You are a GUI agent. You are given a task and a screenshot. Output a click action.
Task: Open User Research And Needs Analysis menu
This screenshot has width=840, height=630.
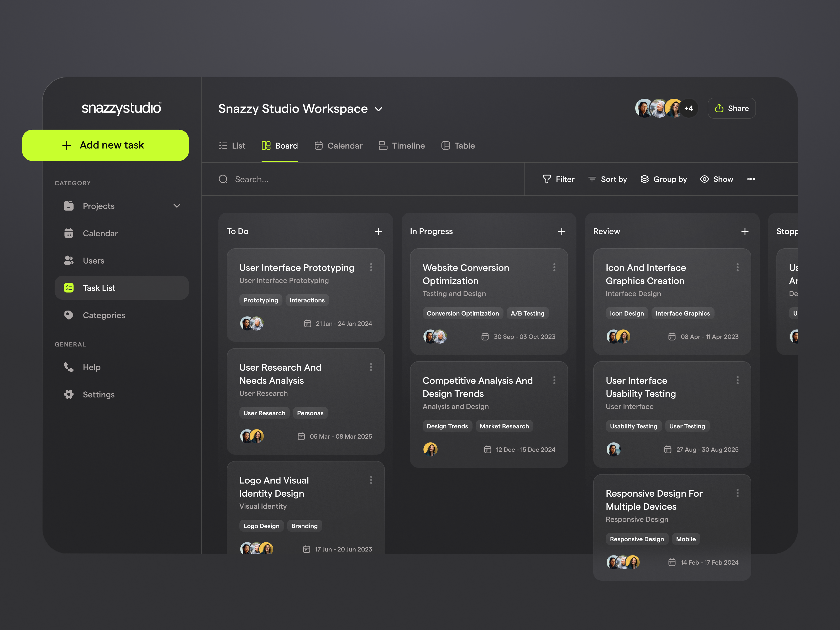pos(371,367)
